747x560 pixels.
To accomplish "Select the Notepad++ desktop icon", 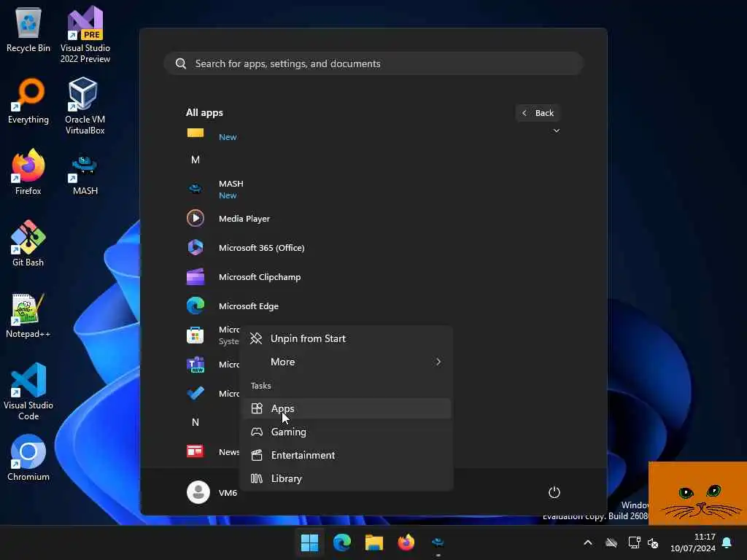I will (28, 315).
